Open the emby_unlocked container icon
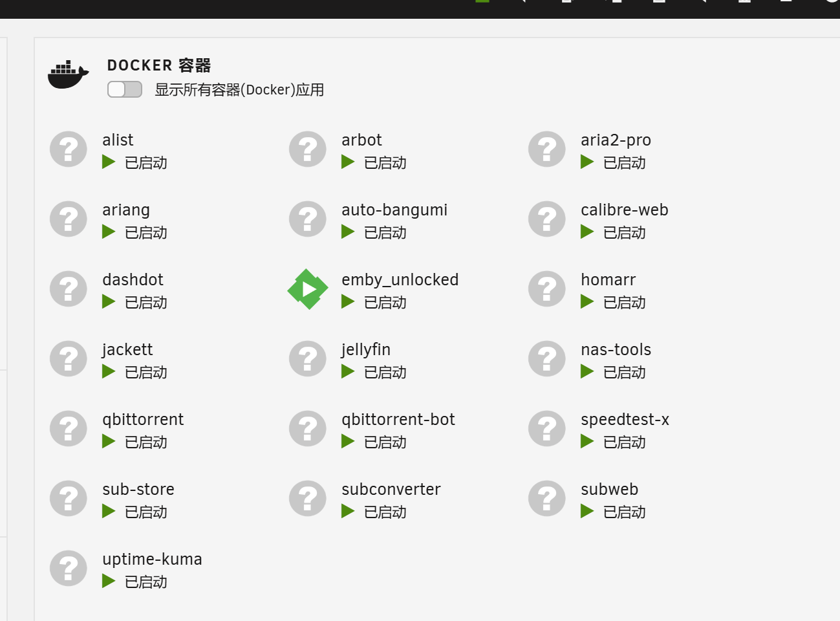 pos(308,289)
